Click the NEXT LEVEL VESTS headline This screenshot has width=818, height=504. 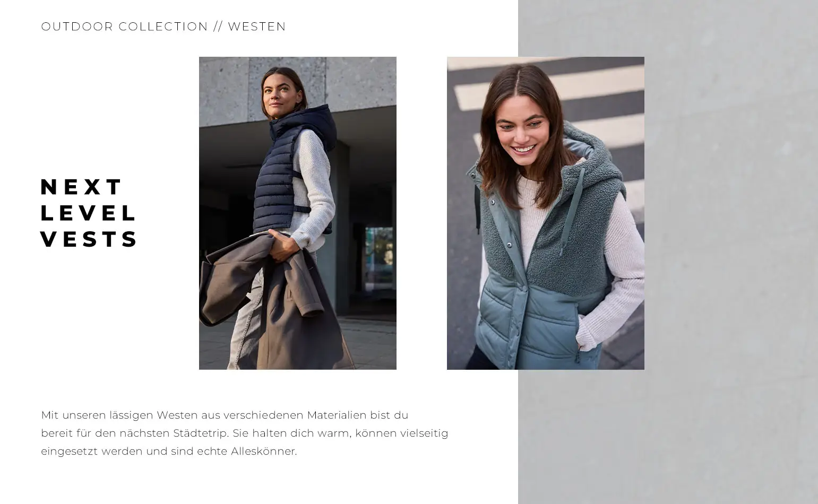coord(89,213)
